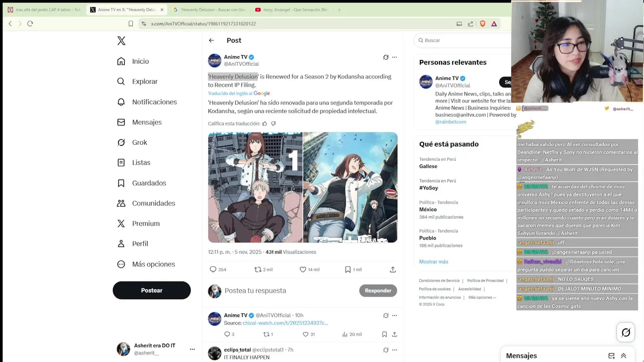The image size is (644, 362).
Task: Open Explorar in the sidebar
Action: [137, 81]
